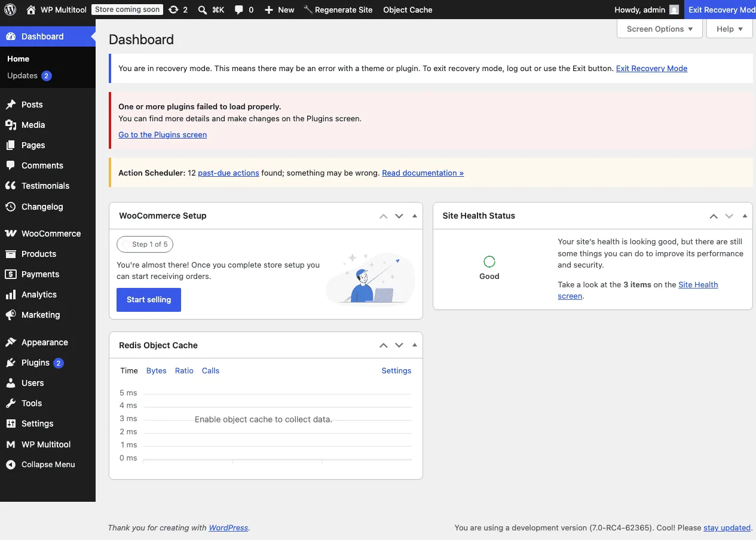Click the Comments bubble icon in sidebar
Image resolution: width=756 pixels, height=540 pixels.
coord(11,165)
